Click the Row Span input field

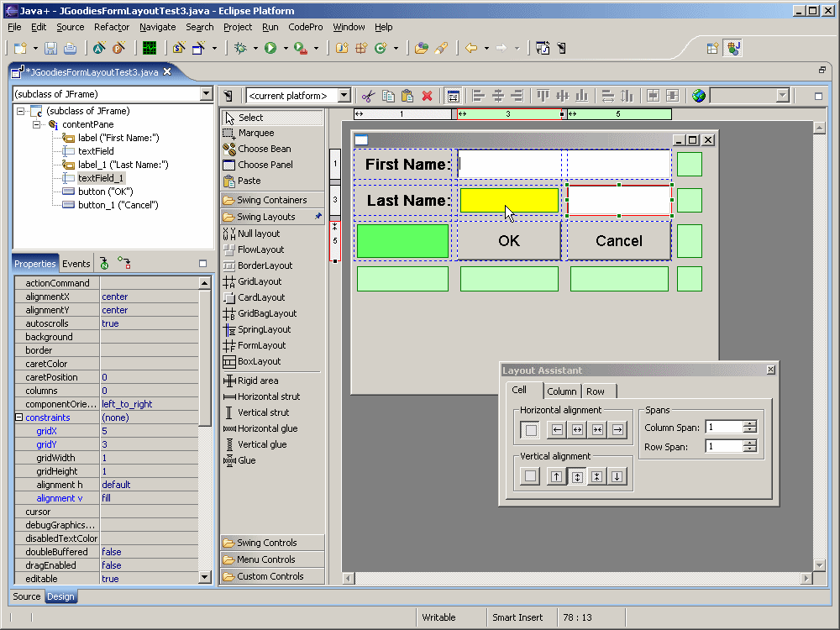(724, 446)
